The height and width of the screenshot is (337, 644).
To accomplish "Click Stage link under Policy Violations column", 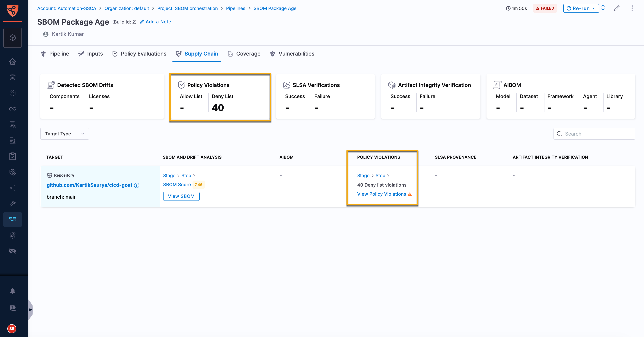I will 363,176.
